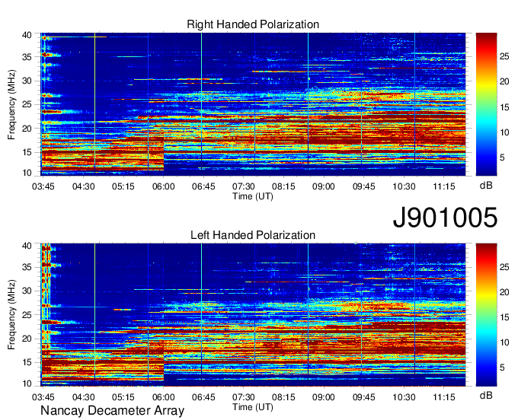Click the 06:00 time tick of Left Handed plot

(x=163, y=397)
